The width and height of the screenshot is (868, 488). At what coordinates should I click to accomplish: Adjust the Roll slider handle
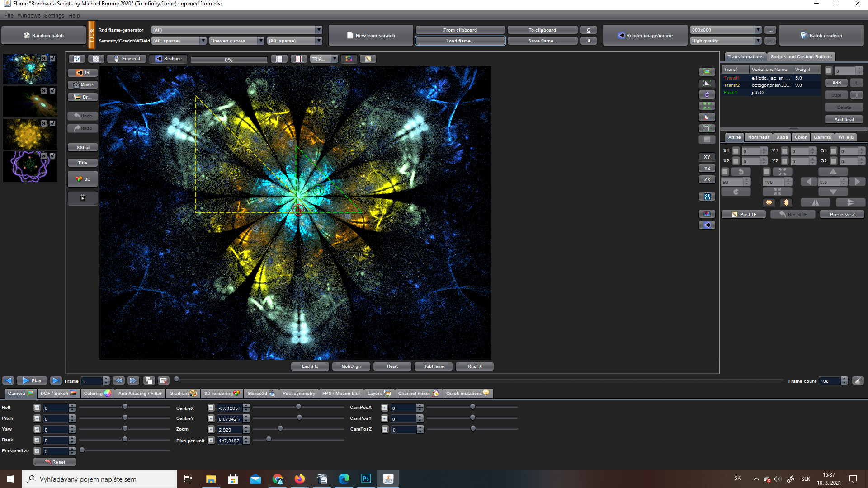[125, 407]
